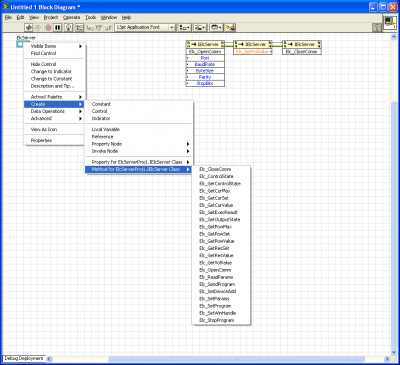This screenshot has height=365, width=400.
Task: Select Change to Indicator
Action: point(54,71)
